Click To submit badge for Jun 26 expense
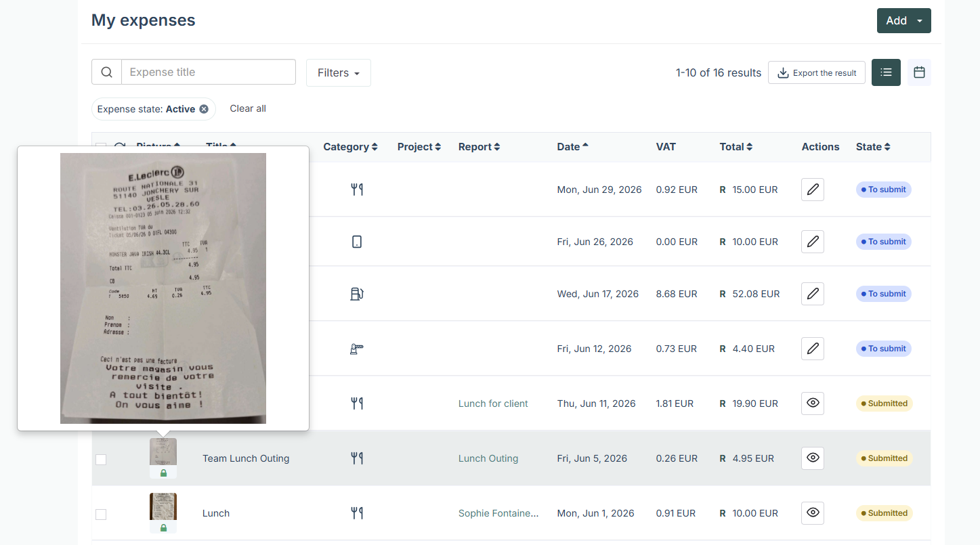This screenshot has width=980, height=545. tap(884, 242)
